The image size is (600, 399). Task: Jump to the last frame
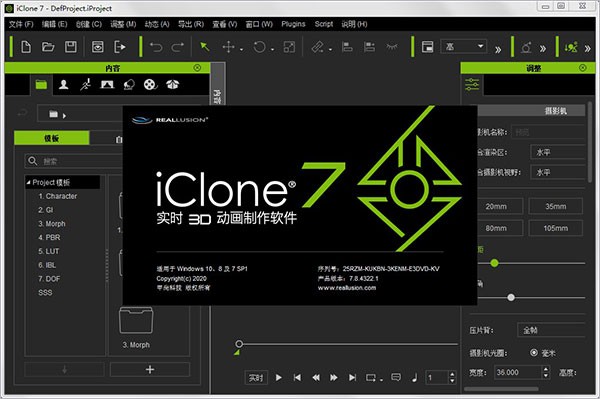352,378
